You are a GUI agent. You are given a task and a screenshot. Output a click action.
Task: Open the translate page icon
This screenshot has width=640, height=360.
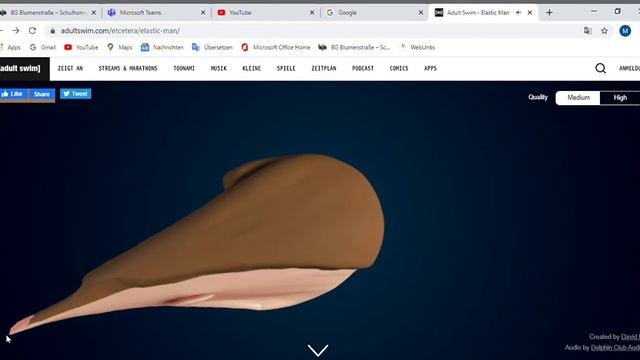587,31
